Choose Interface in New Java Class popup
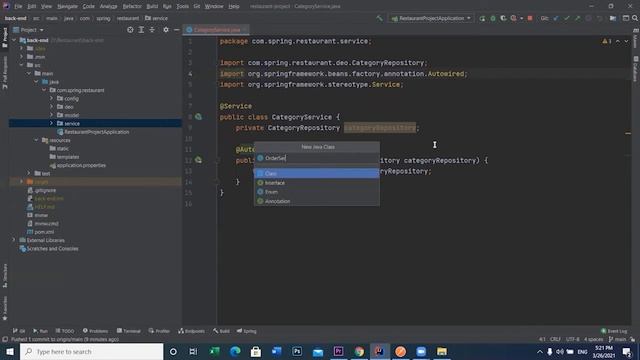 pos(317,183)
